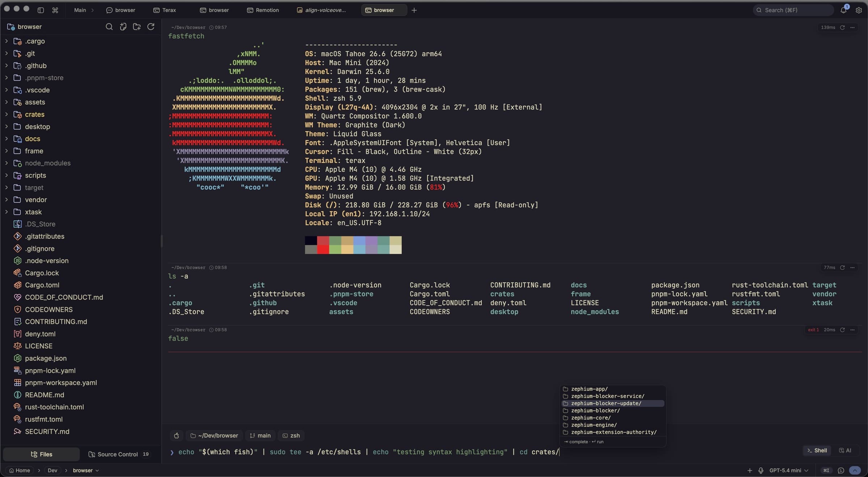Open more options for the ls -a block
The width and height of the screenshot is (868, 477).
point(852,268)
